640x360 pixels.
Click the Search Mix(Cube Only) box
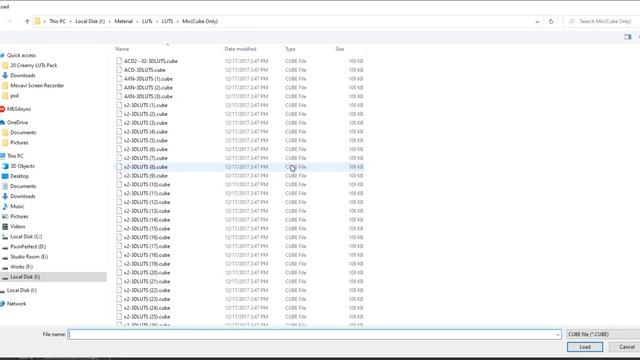pos(602,21)
